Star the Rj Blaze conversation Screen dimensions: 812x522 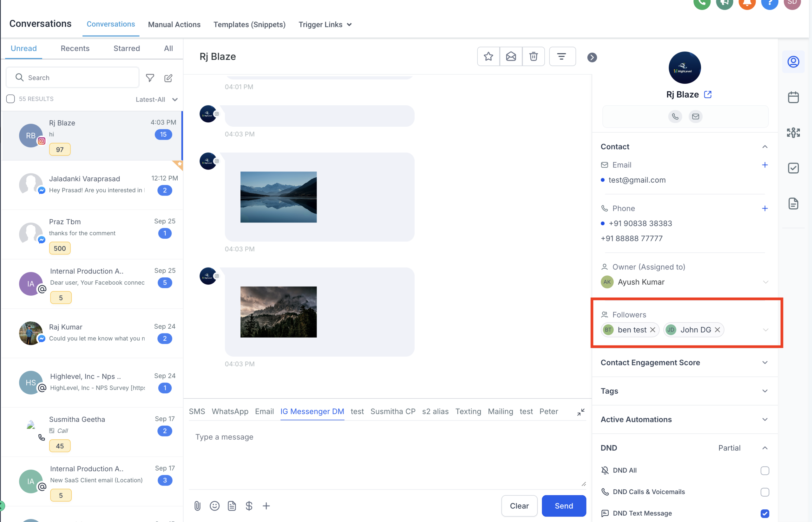coord(488,56)
